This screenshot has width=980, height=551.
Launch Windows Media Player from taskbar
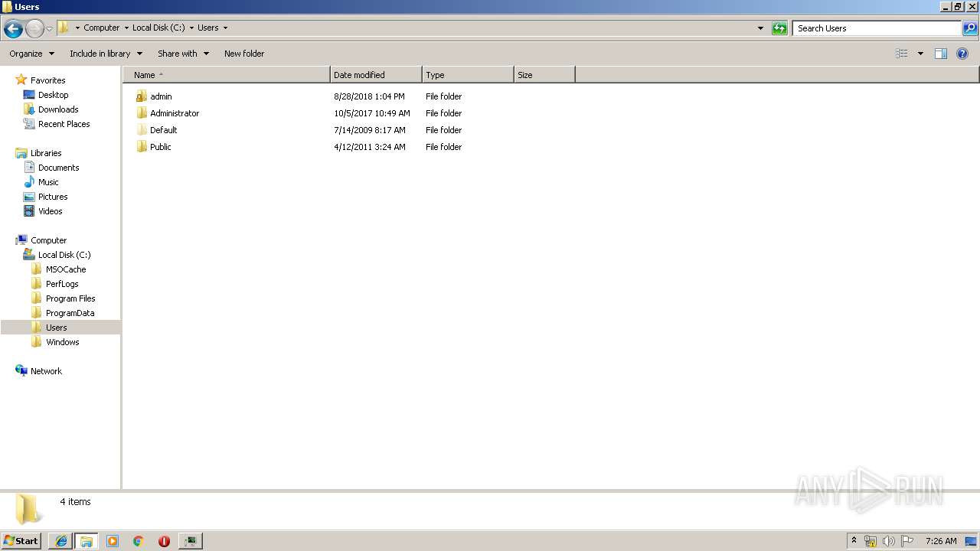(x=113, y=541)
